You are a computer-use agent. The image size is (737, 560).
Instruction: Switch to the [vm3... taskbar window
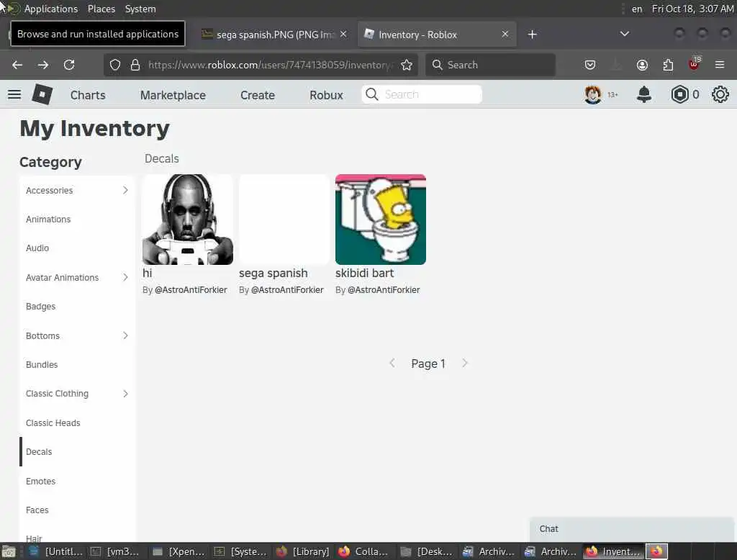coord(114,551)
